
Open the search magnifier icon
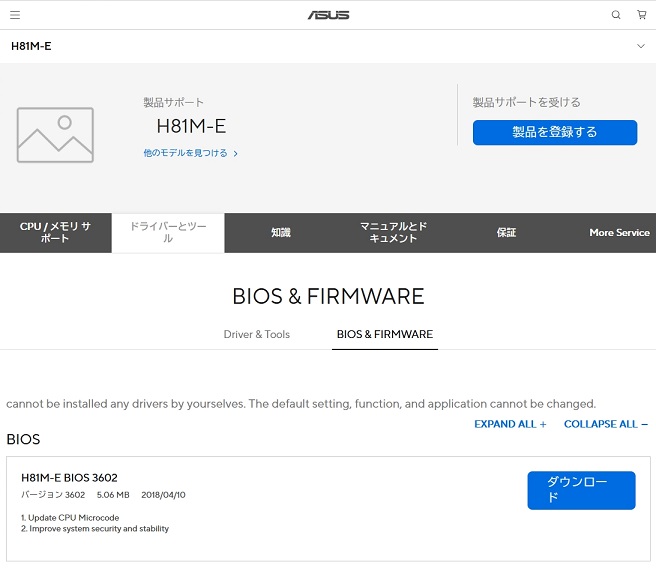coord(616,15)
